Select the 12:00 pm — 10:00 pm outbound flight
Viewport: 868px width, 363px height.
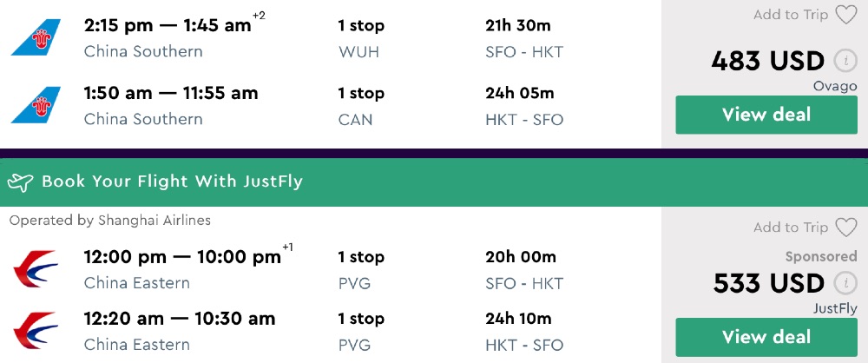pyautogui.click(x=182, y=257)
